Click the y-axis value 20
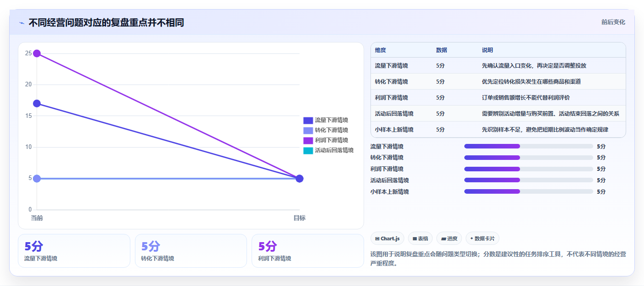Screen dimensions: 644x286 (28, 85)
